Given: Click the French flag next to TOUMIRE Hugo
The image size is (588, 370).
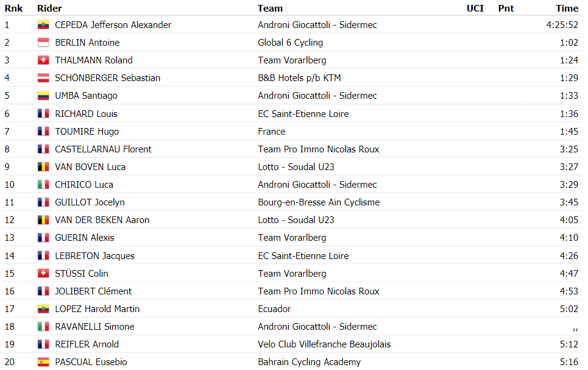Looking at the screenshot, I should pyautogui.click(x=43, y=131).
